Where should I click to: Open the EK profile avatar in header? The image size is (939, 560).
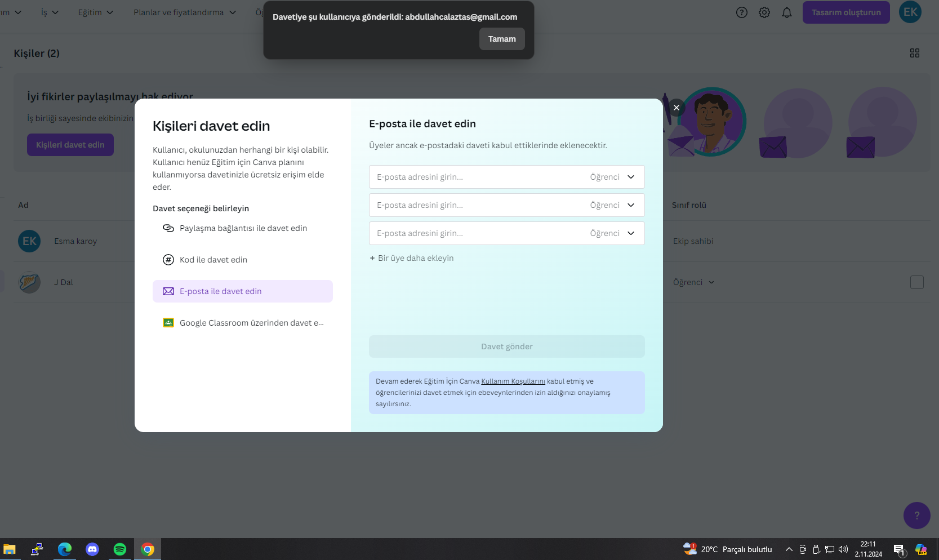click(910, 12)
